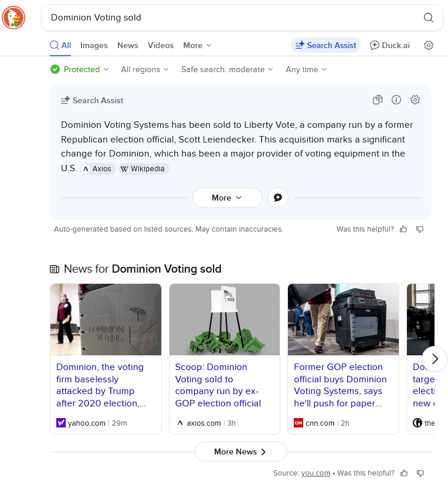Toggle the Search Assist button
This screenshot has width=448, height=482.
tap(325, 45)
